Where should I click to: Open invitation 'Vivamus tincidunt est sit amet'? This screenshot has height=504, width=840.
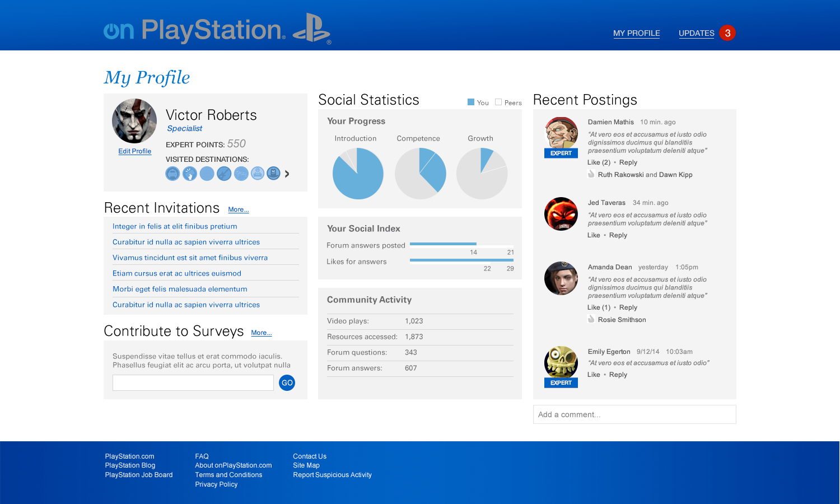tap(190, 258)
